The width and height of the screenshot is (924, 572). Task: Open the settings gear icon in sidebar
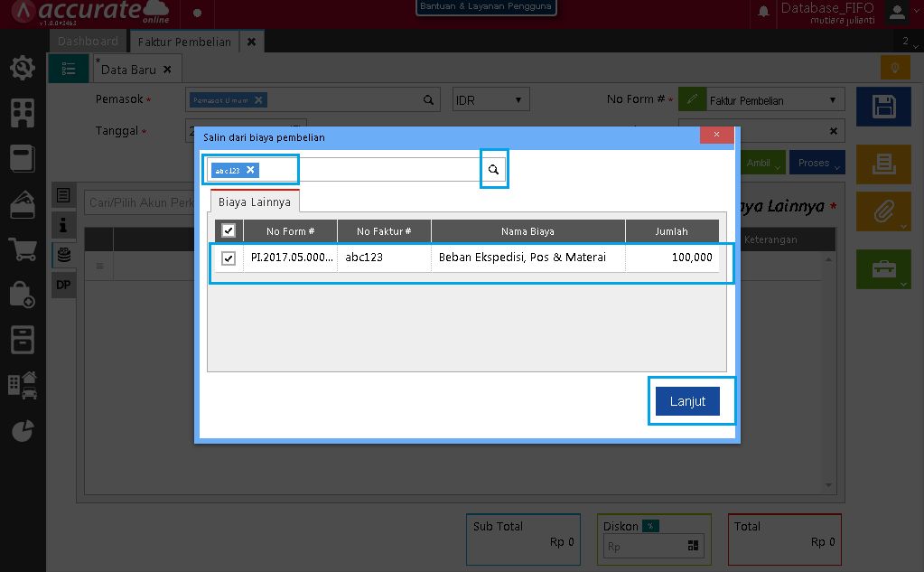pos(22,66)
